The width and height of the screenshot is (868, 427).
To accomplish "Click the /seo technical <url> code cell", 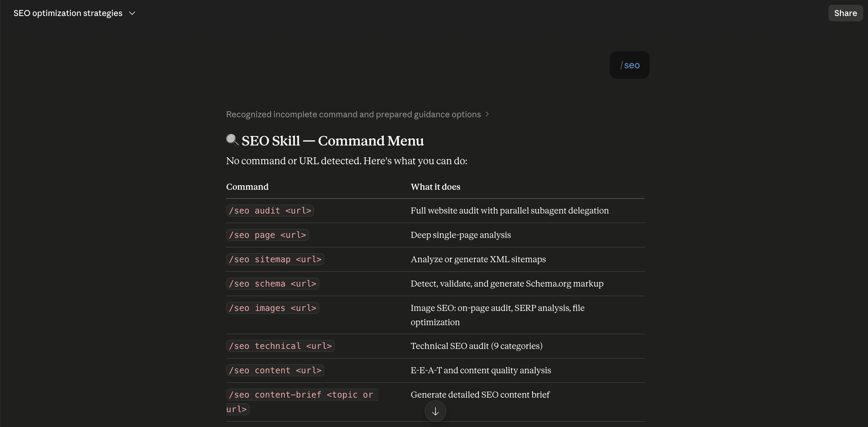I will (280, 346).
